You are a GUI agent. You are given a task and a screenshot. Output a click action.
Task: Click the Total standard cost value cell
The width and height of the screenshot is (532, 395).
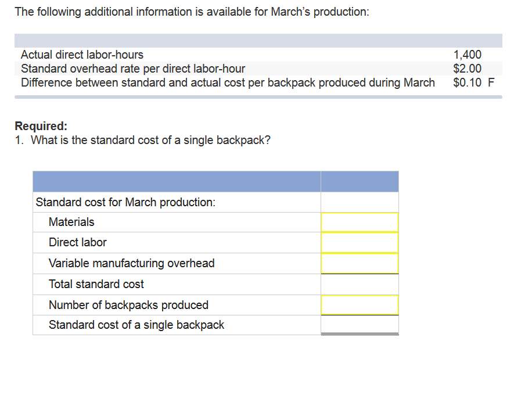coord(360,284)
